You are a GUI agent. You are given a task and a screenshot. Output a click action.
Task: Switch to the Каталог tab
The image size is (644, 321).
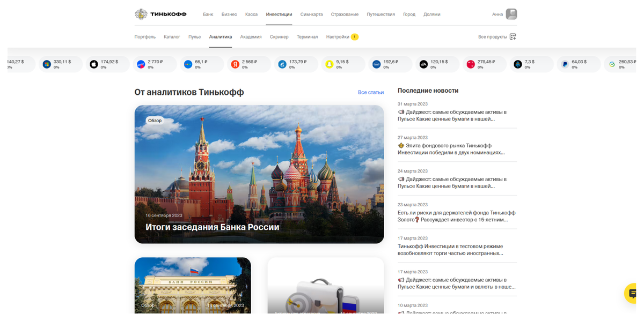(x=172, y=37)
